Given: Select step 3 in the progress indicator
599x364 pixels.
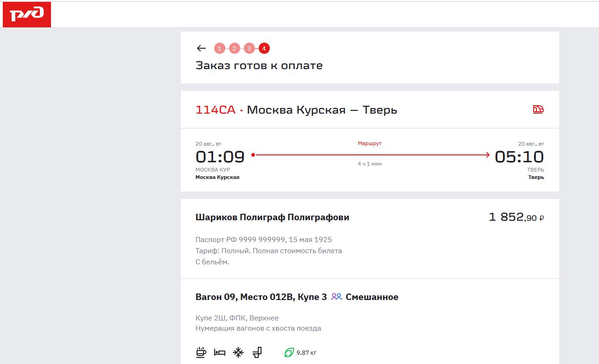Looking at the screenshot, I should click(x=249, y=48).
